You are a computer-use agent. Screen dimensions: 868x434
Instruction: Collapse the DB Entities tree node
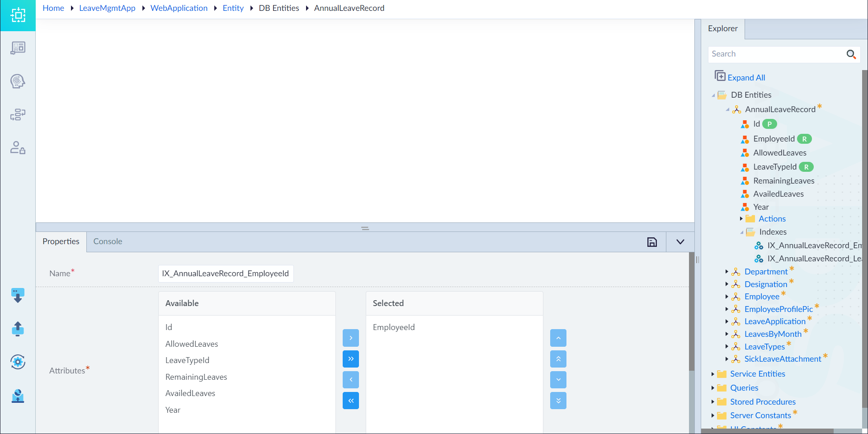coord(713,95)
